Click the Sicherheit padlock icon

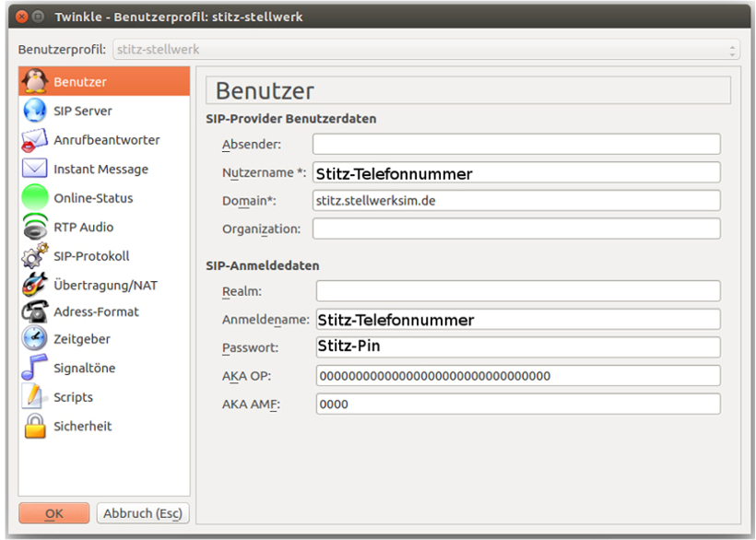[x=35, y=426]
